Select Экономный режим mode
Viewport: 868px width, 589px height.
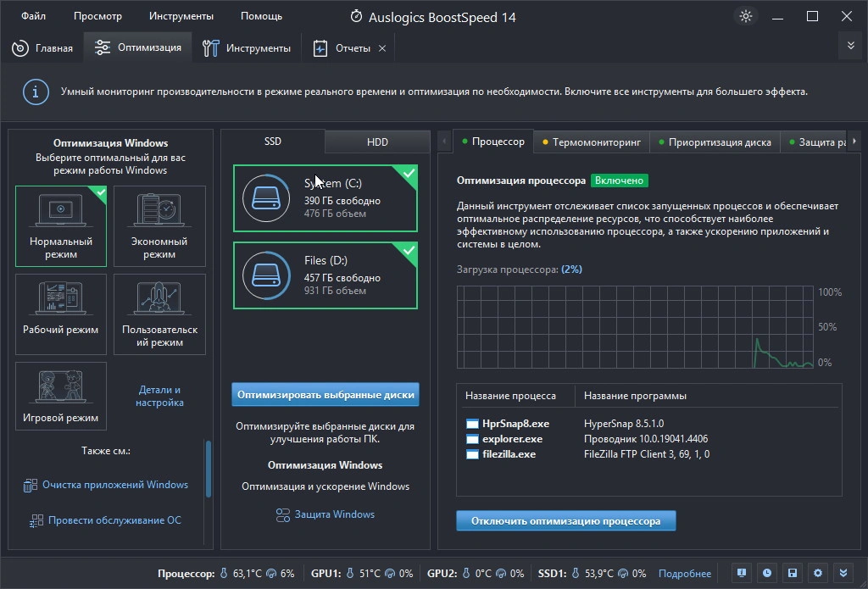click(x=159, y=226)
